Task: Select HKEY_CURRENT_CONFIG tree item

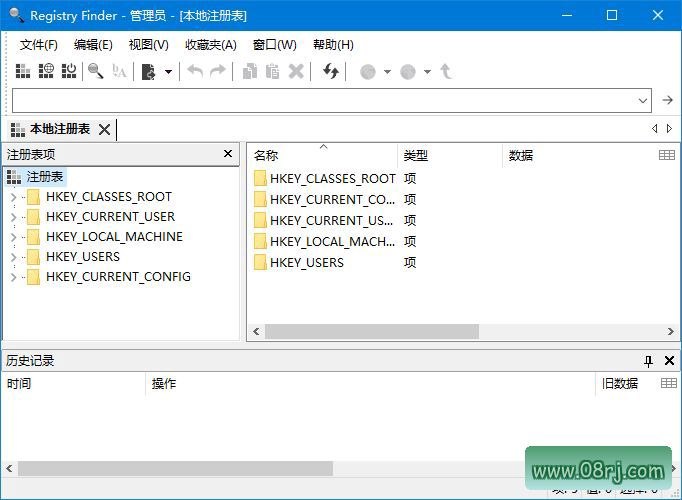Action: click(x=118, y=277)
